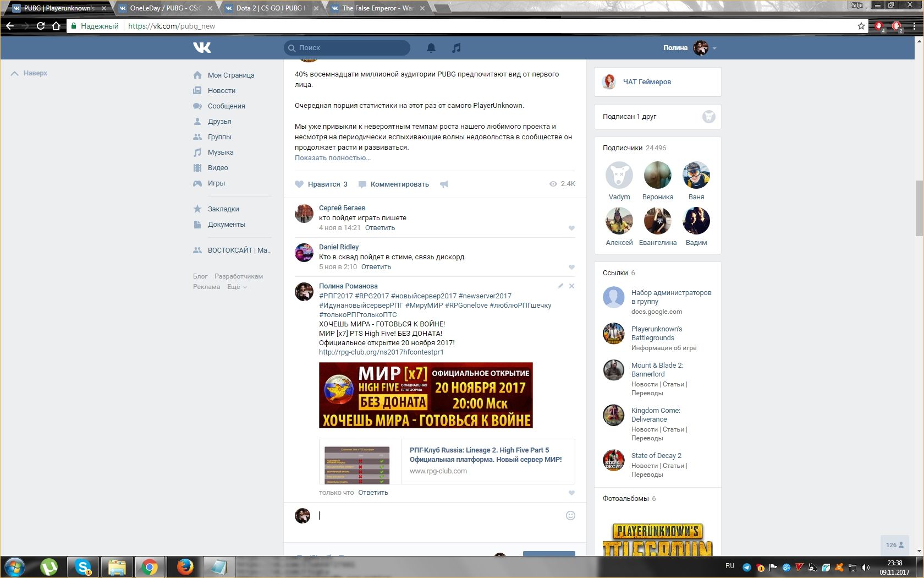Click into the comment text field
This screenshot has width=924, height=578.
point(439,515)
